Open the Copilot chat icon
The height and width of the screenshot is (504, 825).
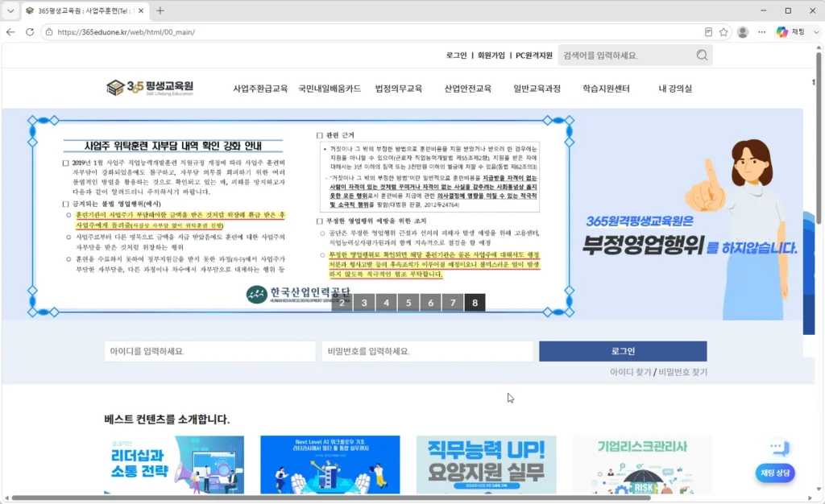point(782,32)
